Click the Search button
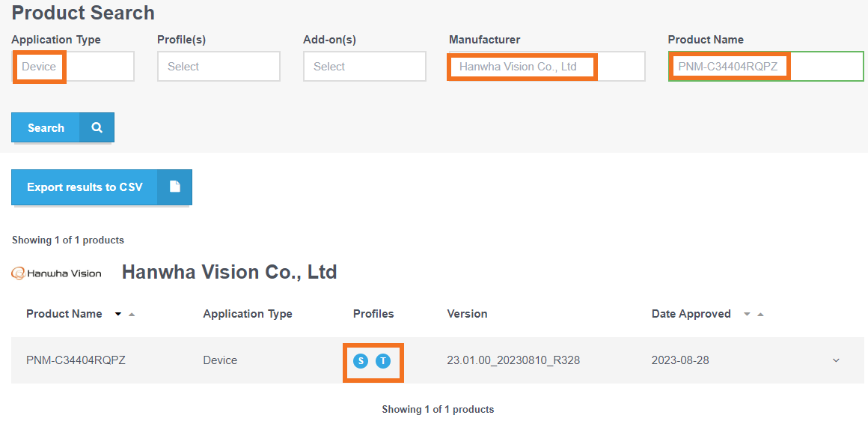868x424 pixels. (x=63, y=127)
